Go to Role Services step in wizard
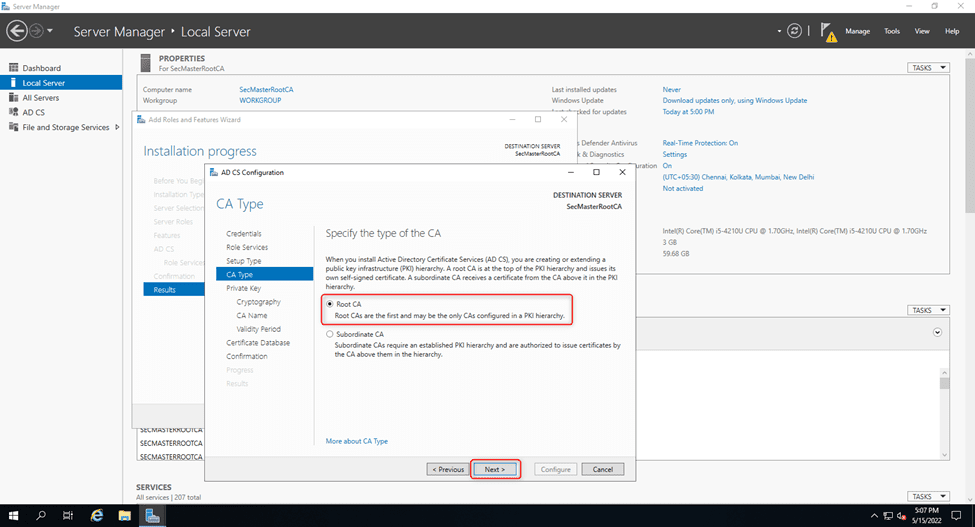975x527 pixels. coord(247,247)
